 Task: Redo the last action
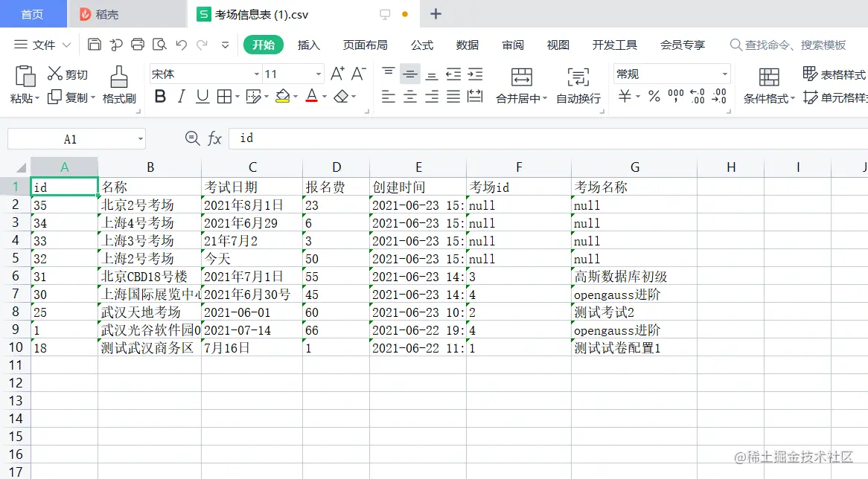click(x=202, y=45)
